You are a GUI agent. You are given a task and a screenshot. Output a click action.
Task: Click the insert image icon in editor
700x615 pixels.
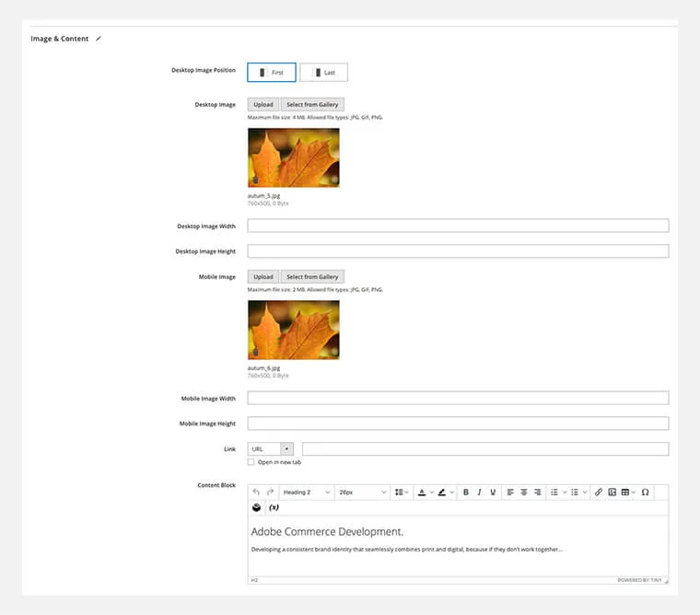(612, 492)
